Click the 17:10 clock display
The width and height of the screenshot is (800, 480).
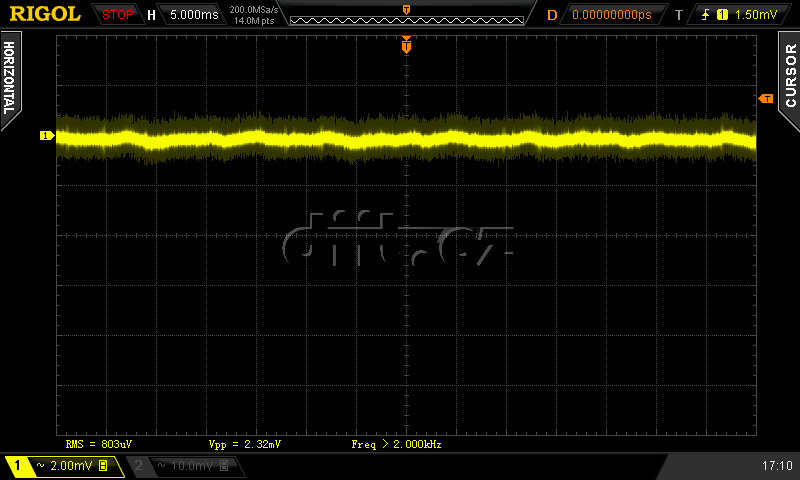[x=776, y=466]
